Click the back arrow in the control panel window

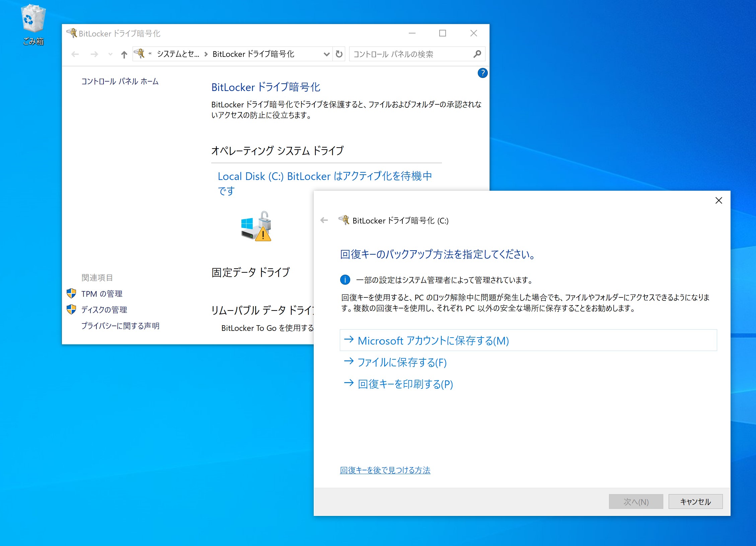(x=75, y=54)
